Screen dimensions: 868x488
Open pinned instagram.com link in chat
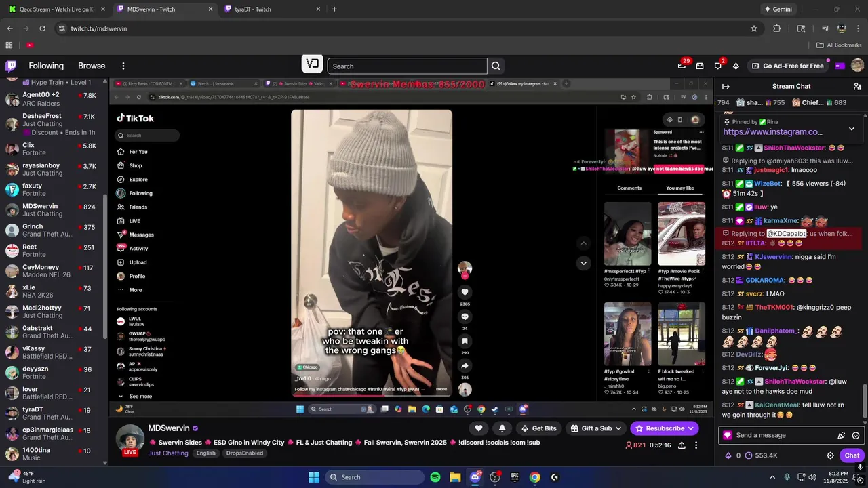coord(772,132)
